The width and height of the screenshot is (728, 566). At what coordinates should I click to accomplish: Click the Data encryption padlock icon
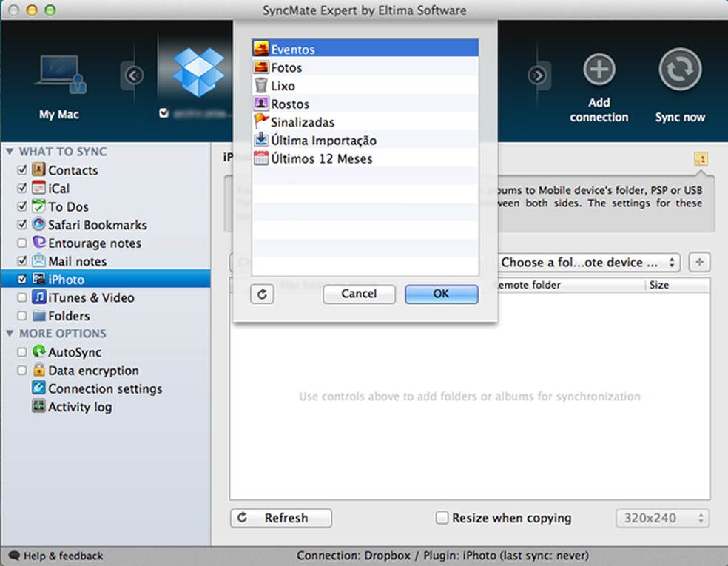coord(38,370)
